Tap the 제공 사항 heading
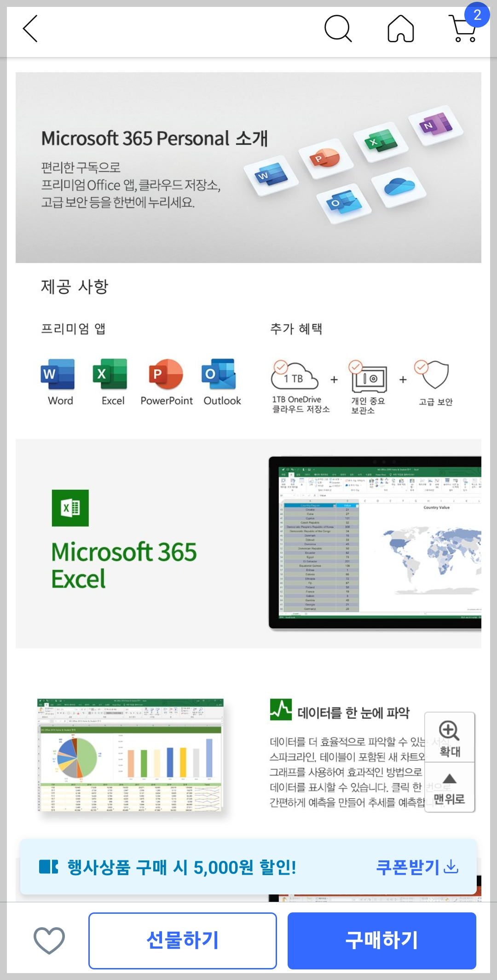 click(75, 287)
